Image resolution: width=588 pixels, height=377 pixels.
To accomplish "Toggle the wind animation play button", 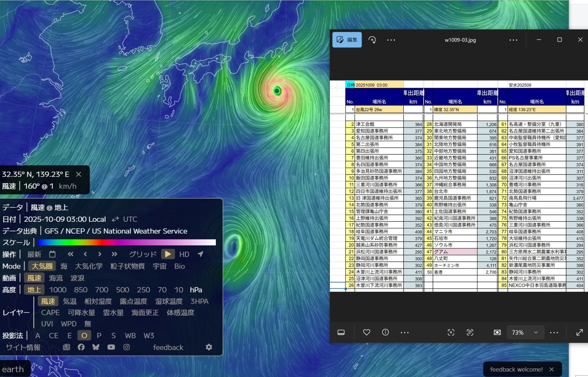I will point(168,254).
